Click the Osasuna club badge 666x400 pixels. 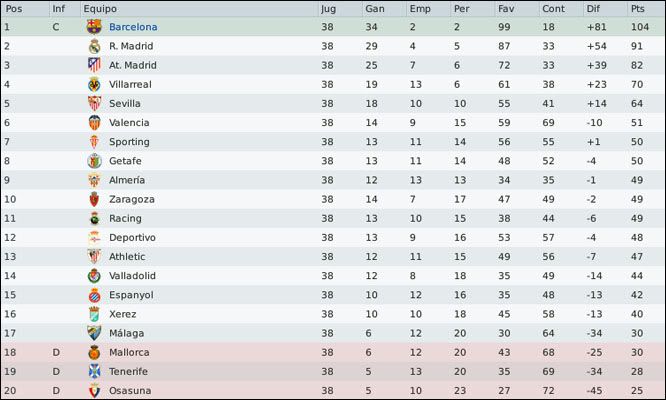tap(94, 391)
